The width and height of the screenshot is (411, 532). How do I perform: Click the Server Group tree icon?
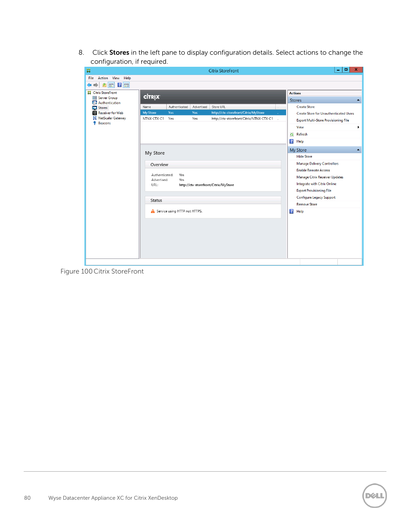(94, 98)
